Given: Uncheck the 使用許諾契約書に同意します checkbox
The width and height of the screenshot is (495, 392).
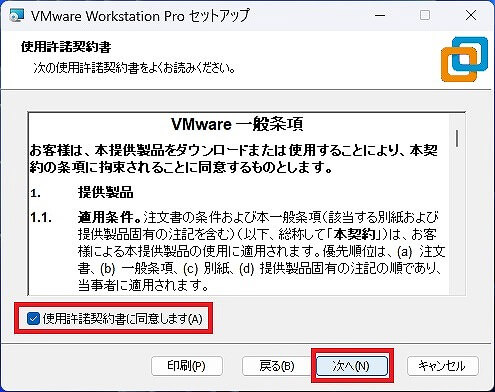Looking at the screenshot, I should coord(33,319).
